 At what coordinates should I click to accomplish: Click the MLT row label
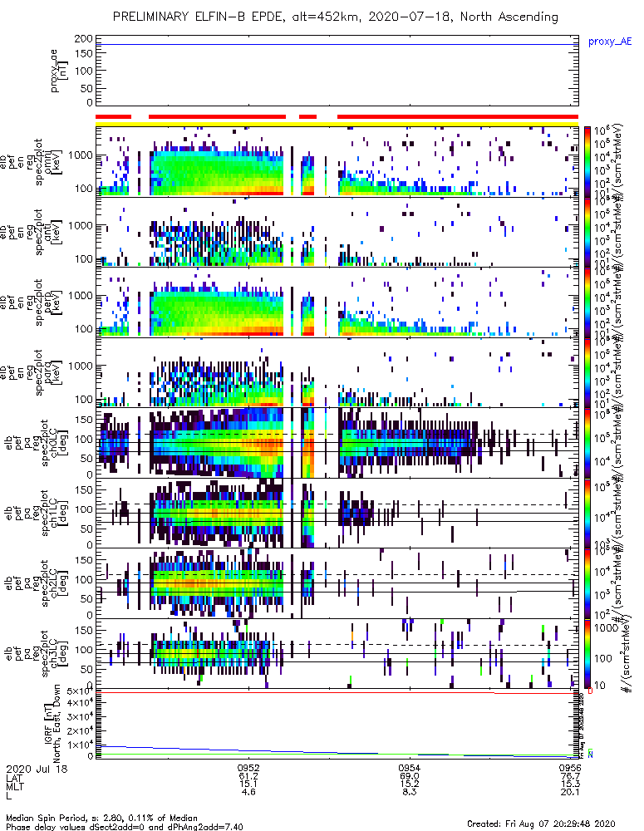[14, 785]
